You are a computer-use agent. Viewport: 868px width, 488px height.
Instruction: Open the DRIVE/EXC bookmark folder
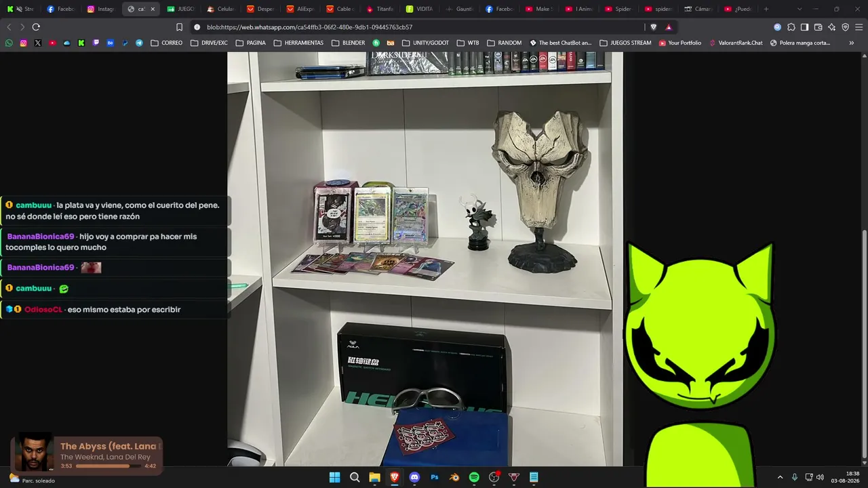(209, 43)
